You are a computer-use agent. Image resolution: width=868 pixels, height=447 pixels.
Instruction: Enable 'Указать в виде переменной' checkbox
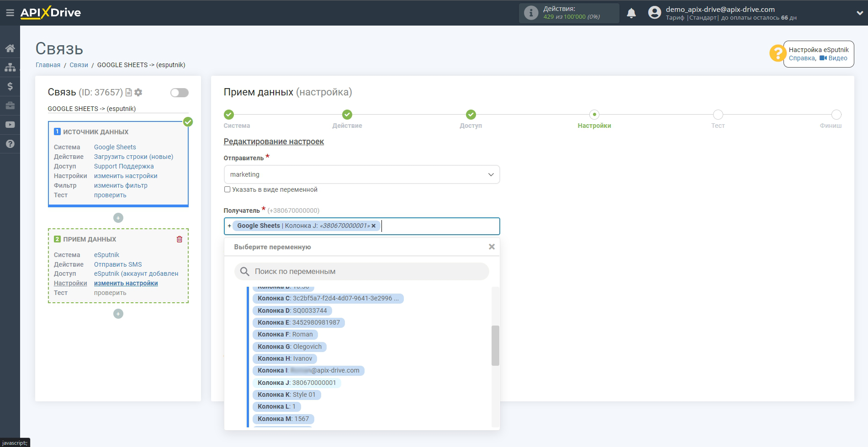point(227,189)
